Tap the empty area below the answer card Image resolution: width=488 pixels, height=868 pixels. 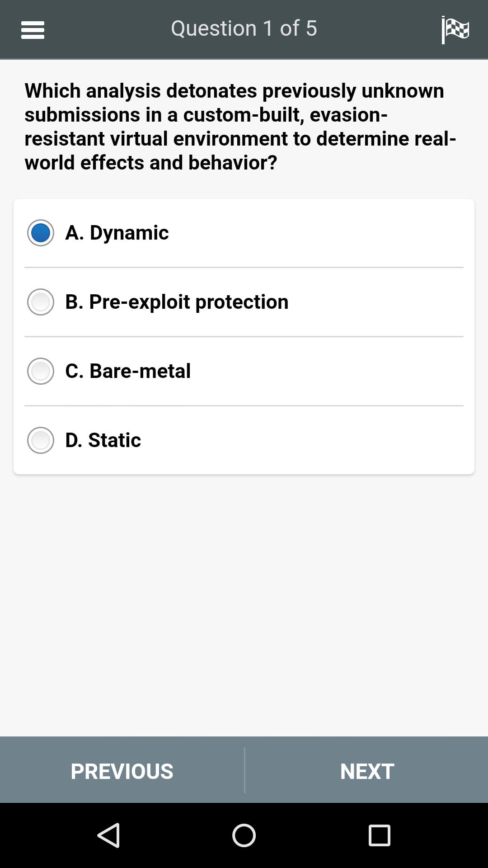(244, 606)
